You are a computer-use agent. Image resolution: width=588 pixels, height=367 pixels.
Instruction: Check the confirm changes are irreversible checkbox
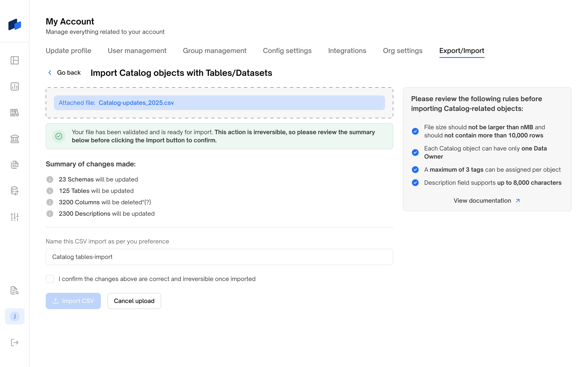coord(50,279)
